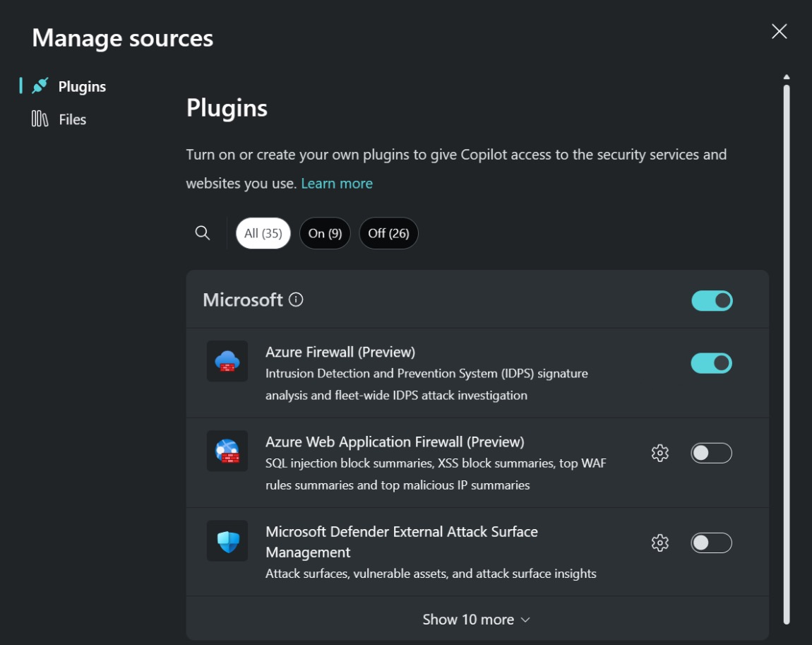Expand Show 10 more plugins
Screen dimensions: 812x645
pyautogui.click(x=477, y=620)
